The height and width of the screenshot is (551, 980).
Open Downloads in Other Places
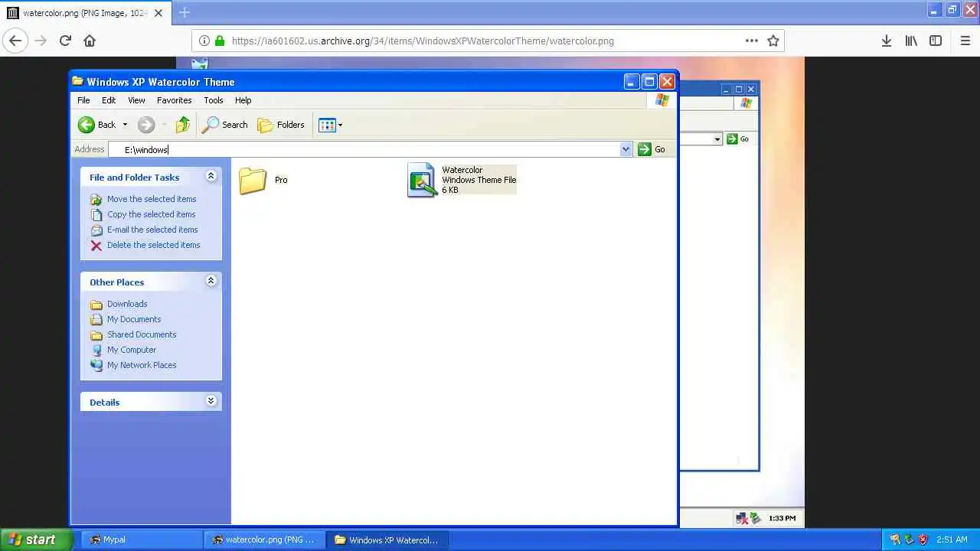point(127,304)
